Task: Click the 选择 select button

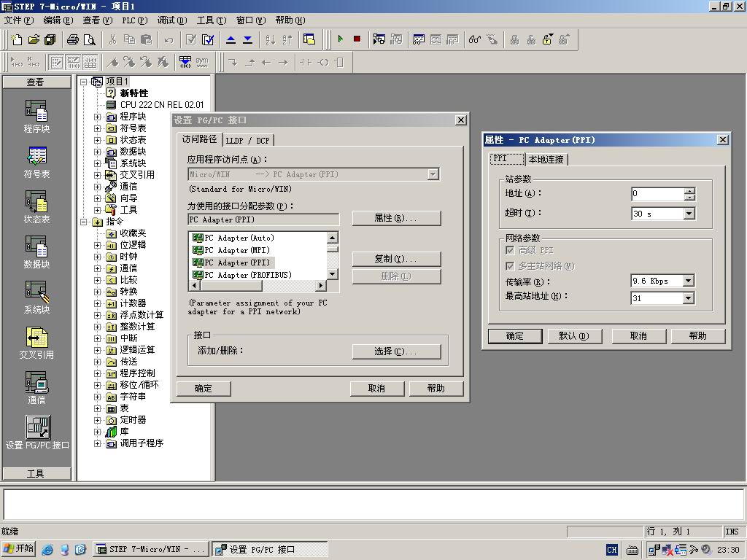Action: click(396, 351)
